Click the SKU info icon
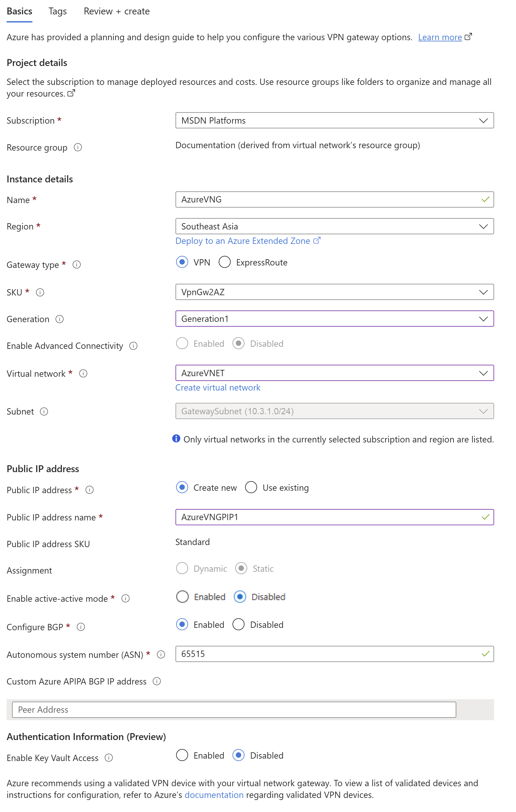The width and height of the screenshot is (516, 812). click(x=40, y=292)
